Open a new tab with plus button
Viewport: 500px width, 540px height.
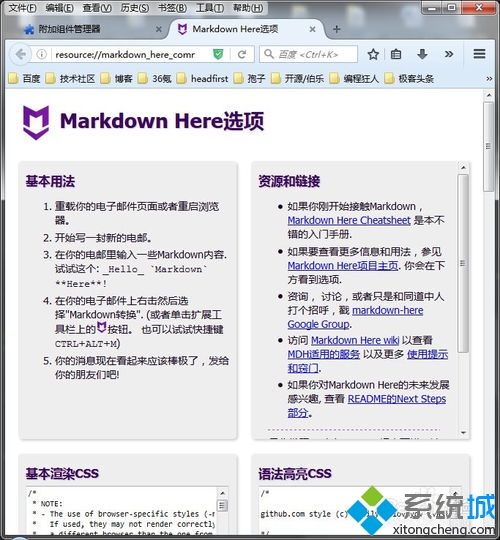336,29
